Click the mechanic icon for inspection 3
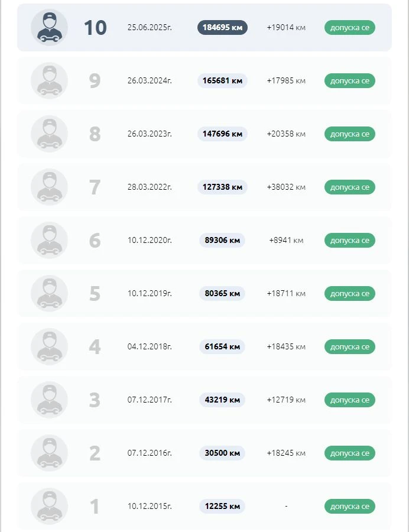Screen dimensions: 409x532 coord(49,400)
